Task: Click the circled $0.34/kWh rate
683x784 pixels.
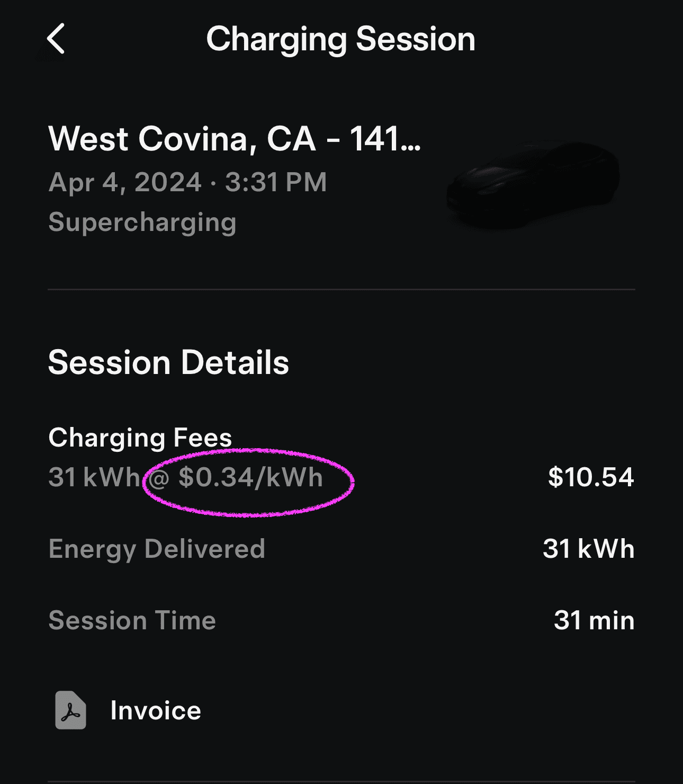Action: 250,477
